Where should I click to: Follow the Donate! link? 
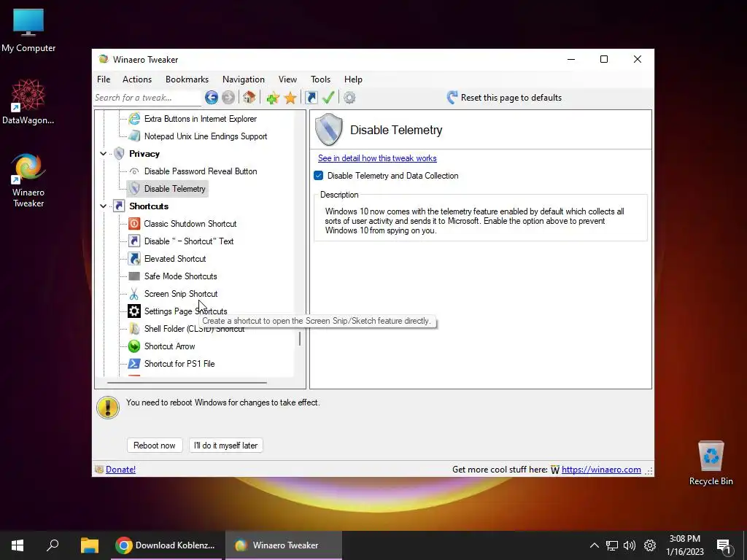tap(120, 470)
